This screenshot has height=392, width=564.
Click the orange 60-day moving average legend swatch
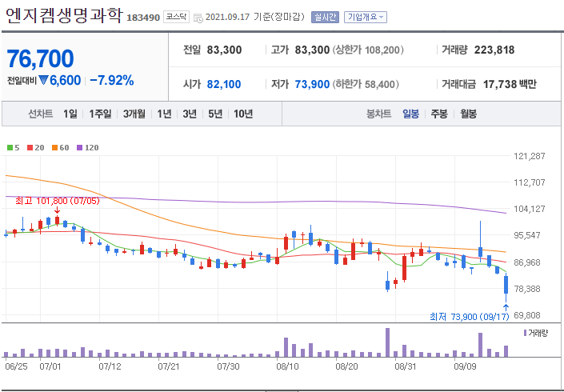54,148
